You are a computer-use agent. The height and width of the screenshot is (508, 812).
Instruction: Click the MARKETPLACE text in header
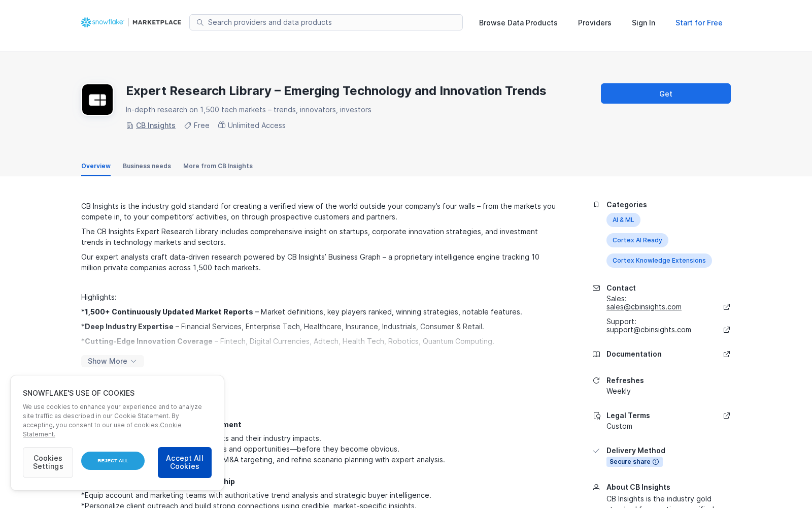[x=157, y=22]
